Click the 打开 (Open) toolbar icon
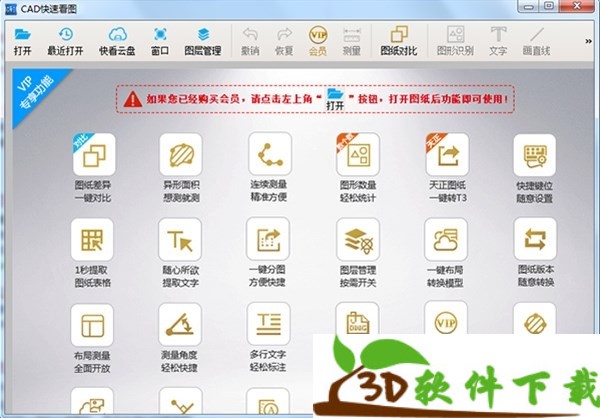 22,41
